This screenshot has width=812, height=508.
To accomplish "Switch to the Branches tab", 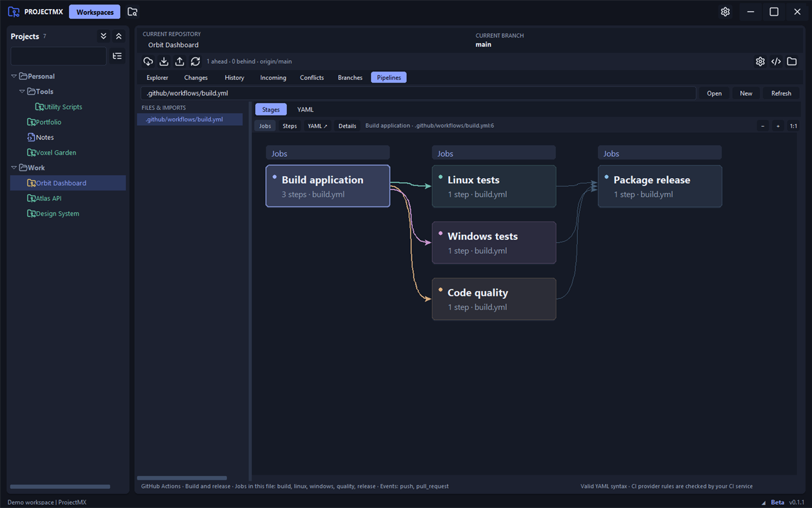I will tap(350, 77).
